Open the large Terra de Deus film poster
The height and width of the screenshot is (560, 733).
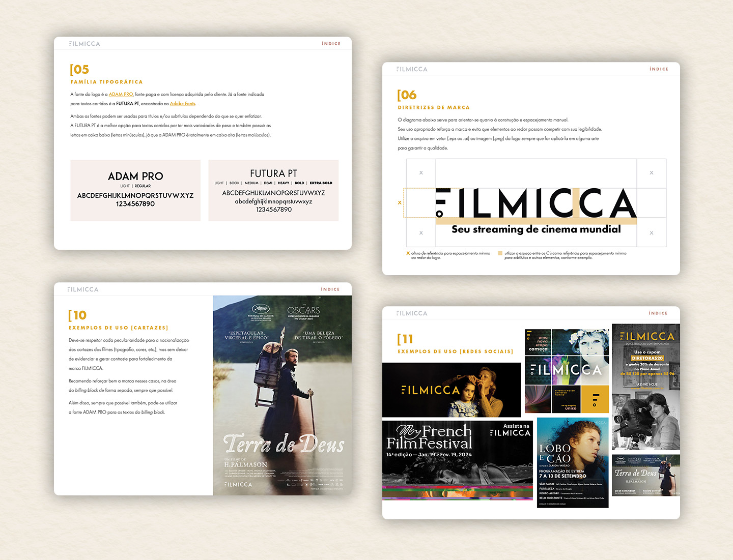tap(282, 395)
